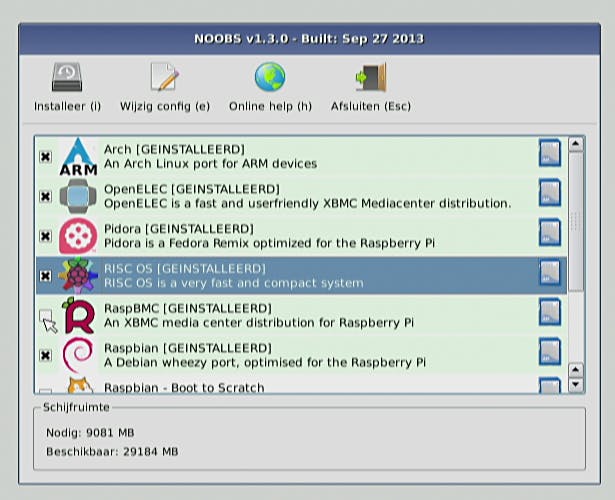615x500 pixels.
Task: Click SD card icon in RaspBMC row
Action: [x=550, y=312]
